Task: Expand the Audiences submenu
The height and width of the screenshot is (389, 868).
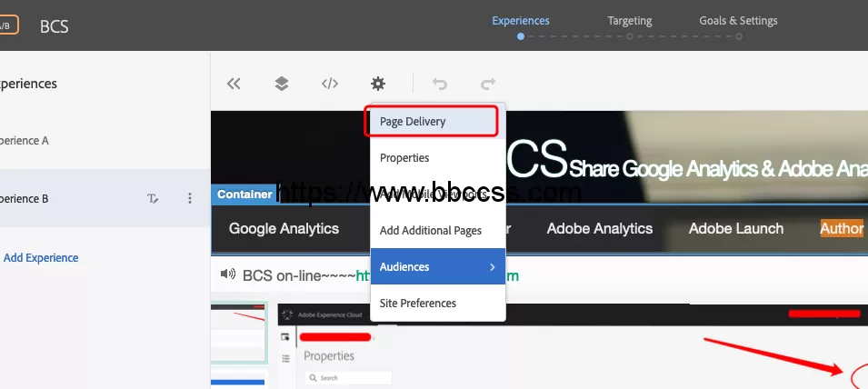Action: pyautogui.click(x=438, y=266)
